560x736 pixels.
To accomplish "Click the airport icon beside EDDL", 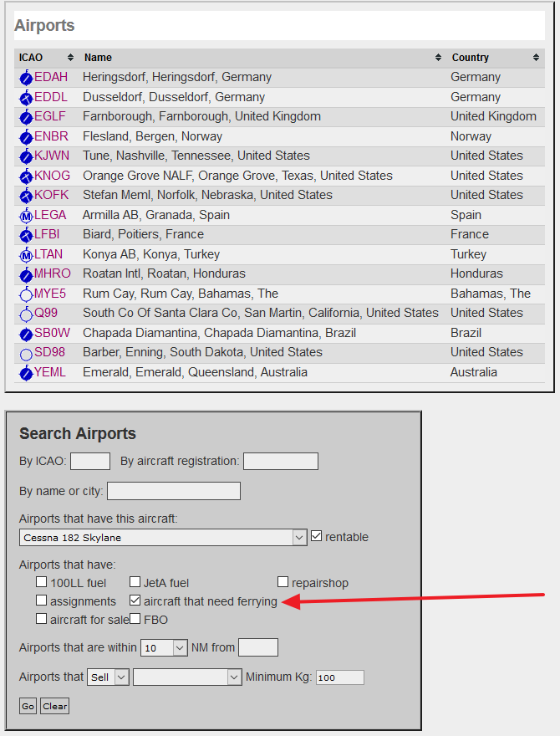I will pos(26,98).
